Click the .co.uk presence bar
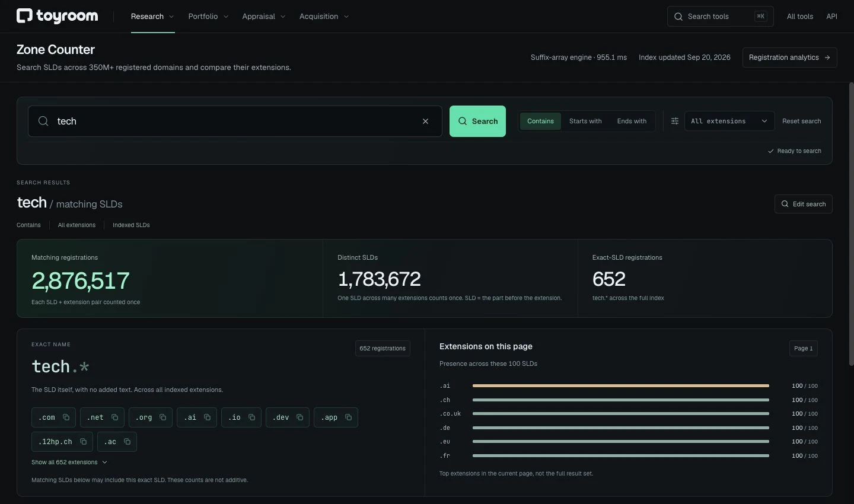Viewport: 854px width, 504px height. tap(621, 414)
